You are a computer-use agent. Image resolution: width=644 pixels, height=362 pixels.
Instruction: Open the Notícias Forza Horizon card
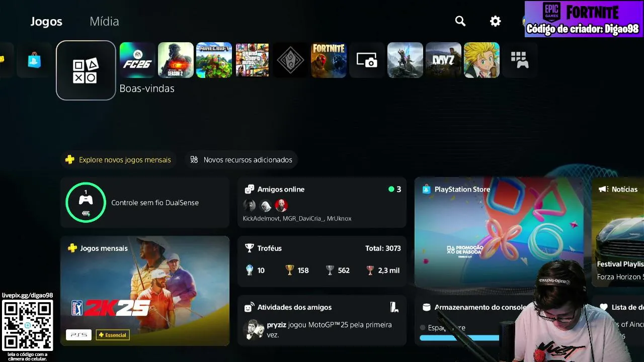(618, 232)
